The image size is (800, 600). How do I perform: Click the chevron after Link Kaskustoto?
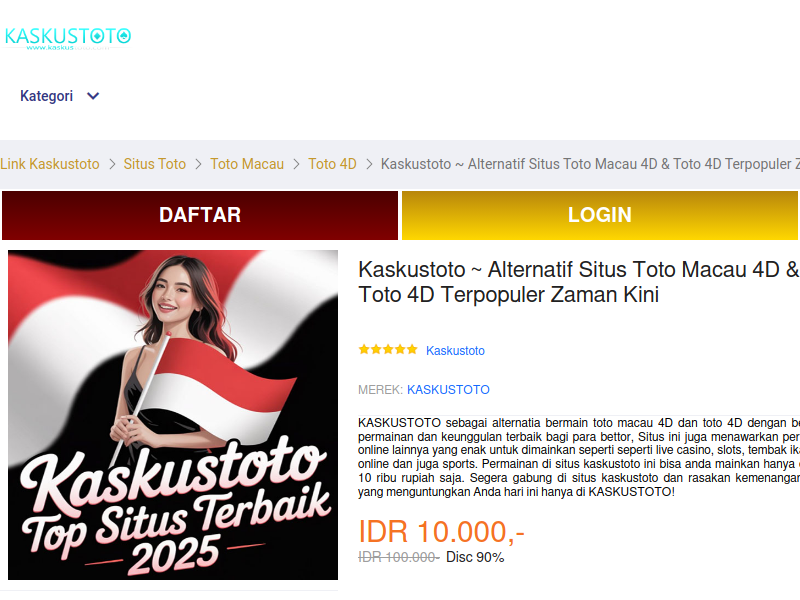coord(112,164)
